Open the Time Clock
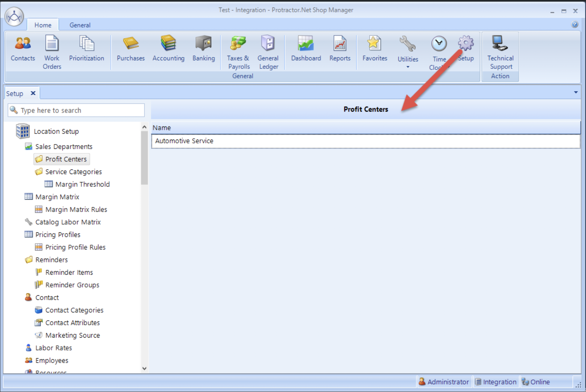This screenshot has height=392, width=586. click(x=439, y=49)
